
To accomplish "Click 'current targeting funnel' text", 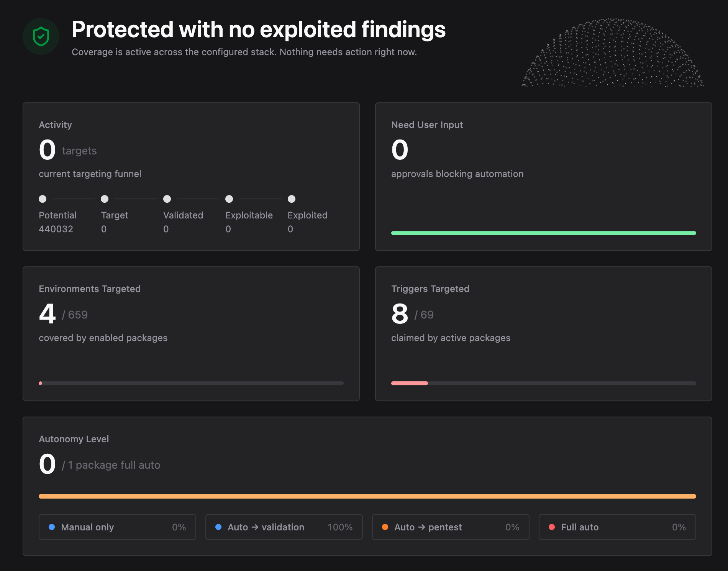I will click(x=90, y=174).
